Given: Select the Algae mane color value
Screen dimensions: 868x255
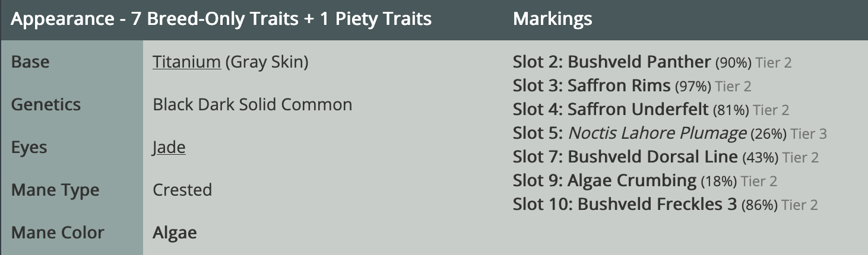Looking at the screenshot, I should coord(175,233).
